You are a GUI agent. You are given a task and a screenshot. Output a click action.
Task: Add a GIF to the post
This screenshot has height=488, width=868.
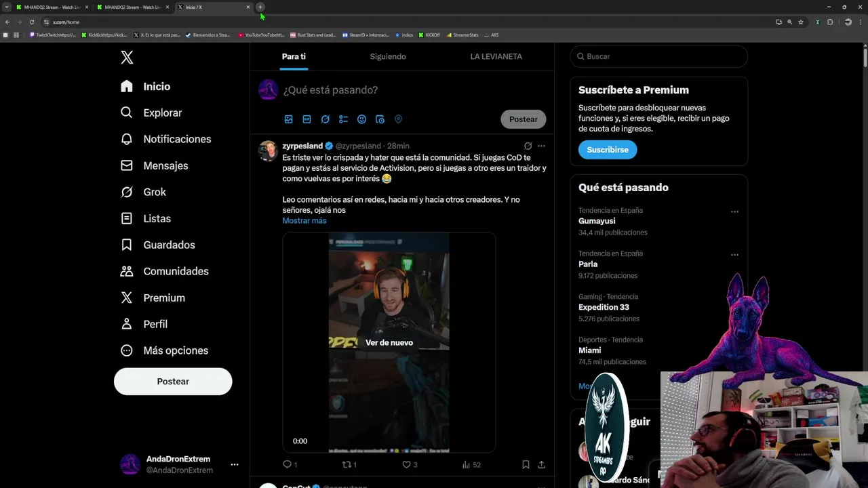click(307, 119)
